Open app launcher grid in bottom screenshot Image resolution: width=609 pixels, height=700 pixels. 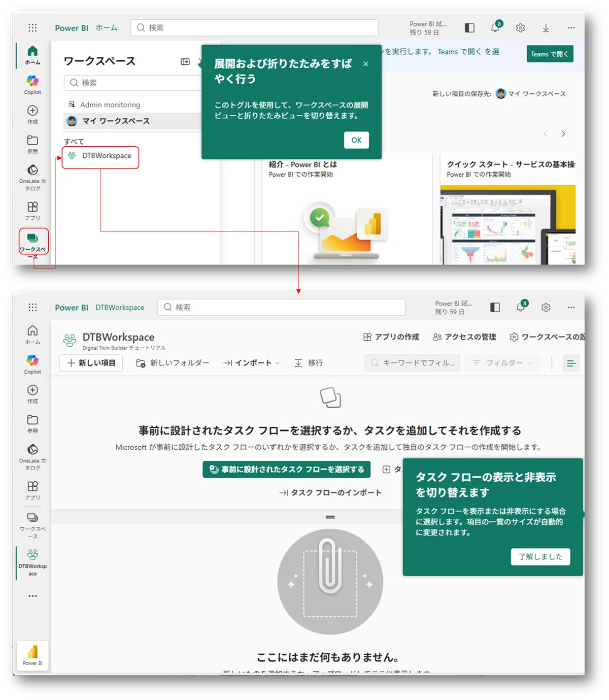(32, 308)
